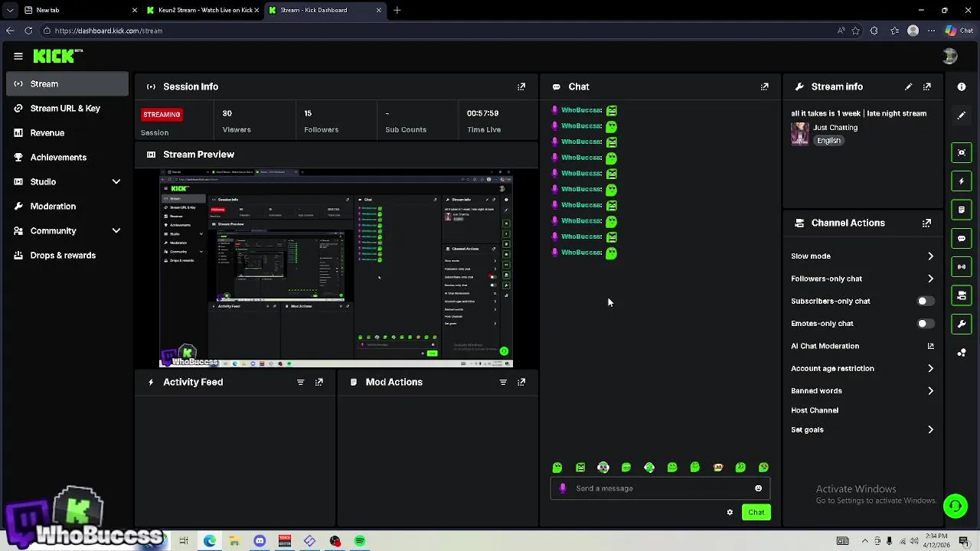This screenshot has width=980, height=551.
Task: Click the green Chat send button
Action: tap(756, 512)
